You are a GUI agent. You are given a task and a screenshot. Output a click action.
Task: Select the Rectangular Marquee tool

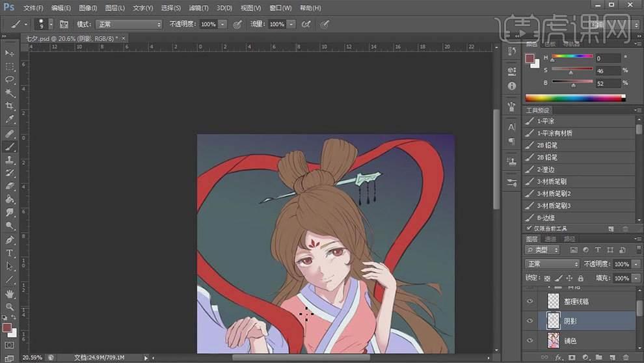click(x=10, y=66)
